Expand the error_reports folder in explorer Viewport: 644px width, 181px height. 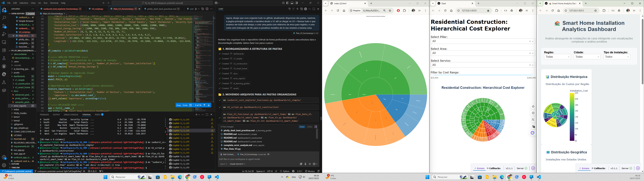pyautogui.click(x=20, y=106)
